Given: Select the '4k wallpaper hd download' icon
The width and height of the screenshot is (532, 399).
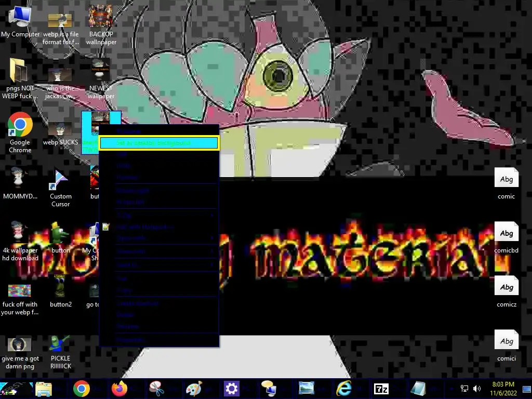Looking at the screenshot, I should 20,241.
